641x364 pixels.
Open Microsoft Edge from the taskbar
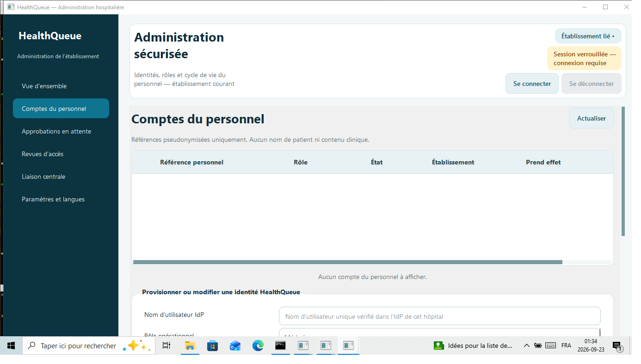click(258, 346)
